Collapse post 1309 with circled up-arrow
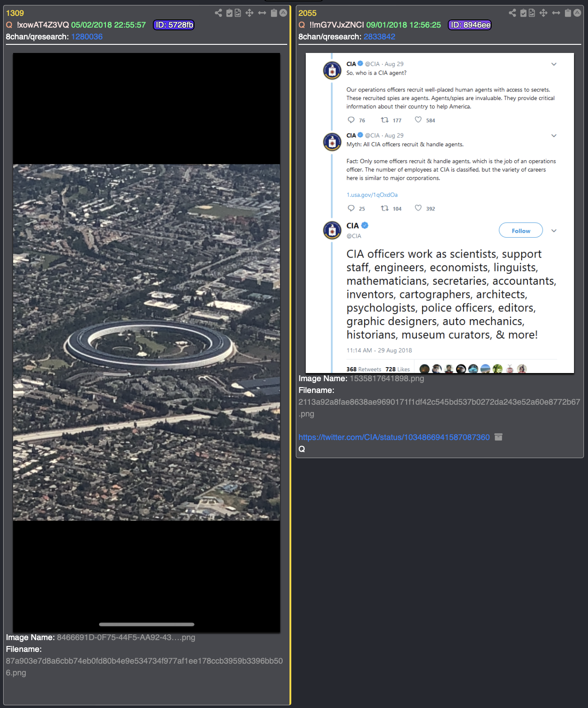Screen dimensions: 588x708 [283, 13]
